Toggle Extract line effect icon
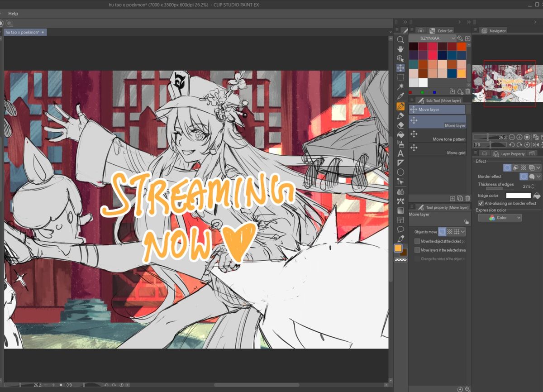 pyautogui.click(x=515, y=167)
